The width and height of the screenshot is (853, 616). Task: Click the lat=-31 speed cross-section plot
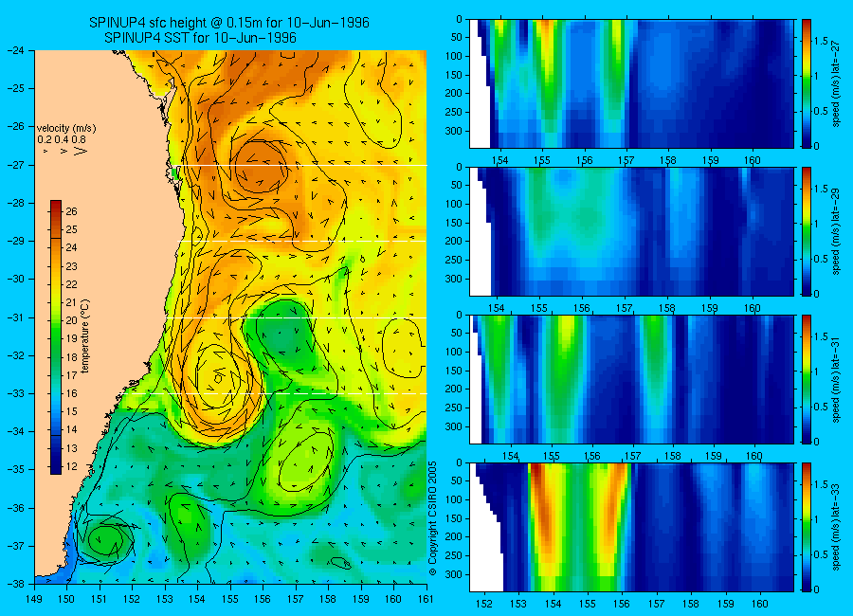(631, 379)
